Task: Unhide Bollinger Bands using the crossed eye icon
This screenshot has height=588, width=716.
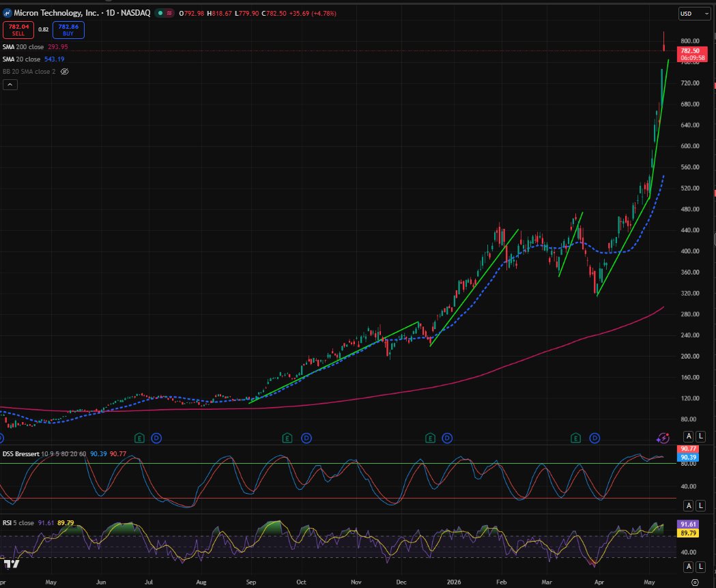Action: pyautogui.click(x=64, y=71)
